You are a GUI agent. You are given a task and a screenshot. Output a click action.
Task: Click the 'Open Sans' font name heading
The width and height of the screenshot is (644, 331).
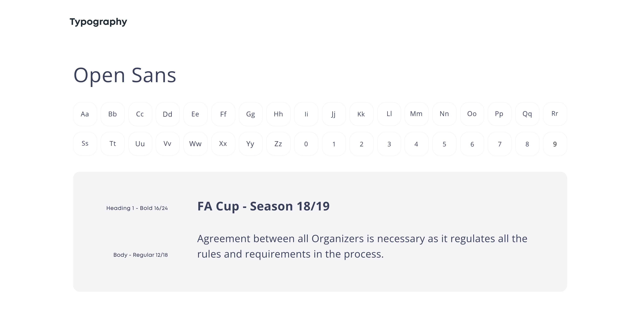(x=125, y=75)
